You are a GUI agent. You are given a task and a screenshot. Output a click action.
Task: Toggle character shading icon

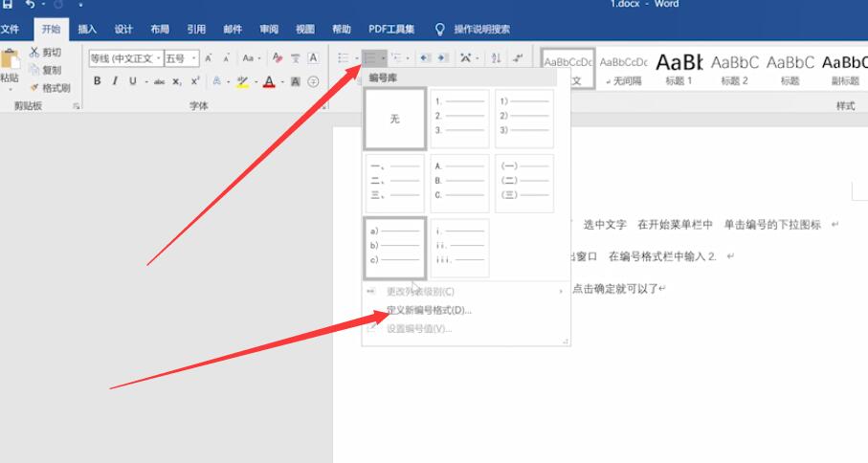click(x=296, y=82)
